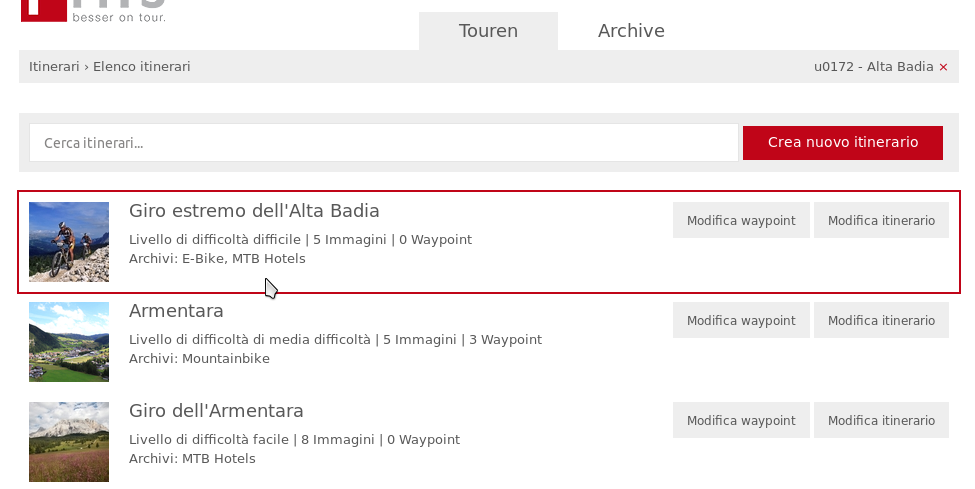Open the Giro estremo dell'Alta Badia thumbnail

(69, 242)
